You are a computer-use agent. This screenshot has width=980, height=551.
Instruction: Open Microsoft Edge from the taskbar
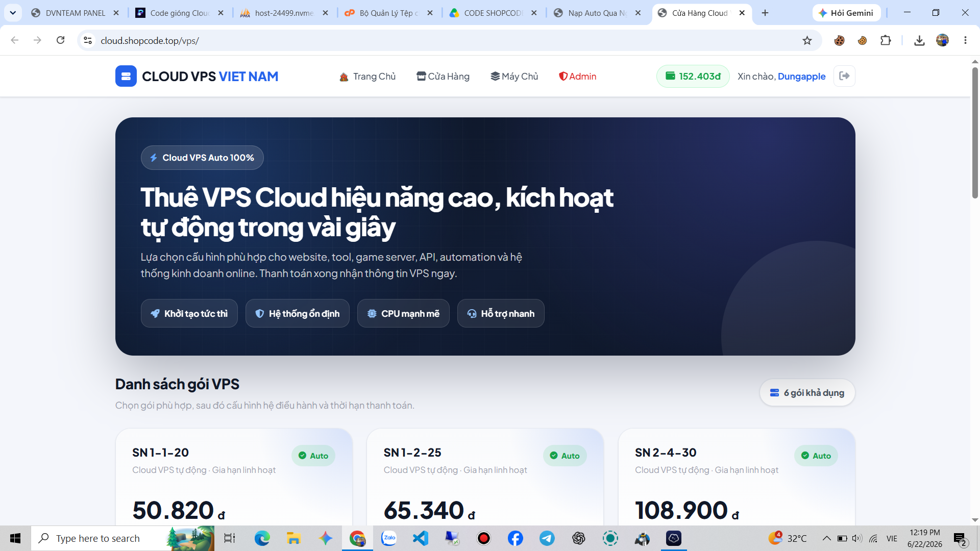262,538
